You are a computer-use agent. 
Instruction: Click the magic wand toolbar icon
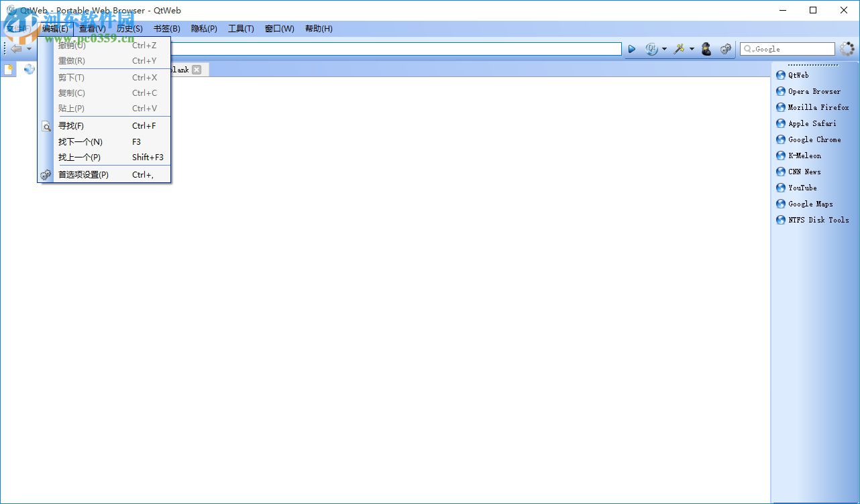point(679,49)
